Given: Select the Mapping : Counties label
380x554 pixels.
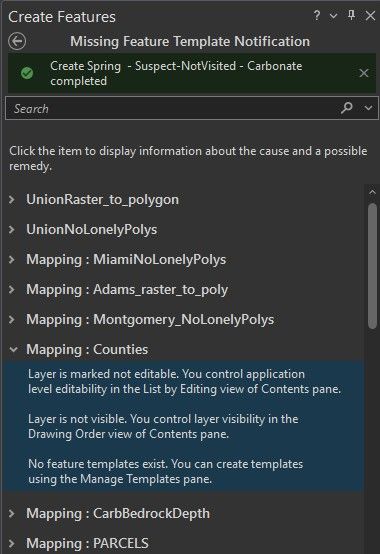Looking at the screenshot, I should pyautogui.click(x=87, y=349).
